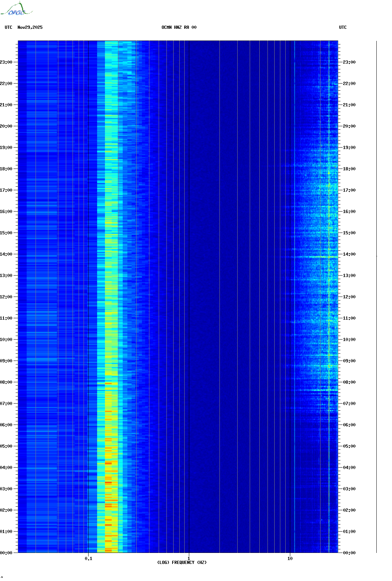Click the 0.1 frequency tick label
This screenshot has width=392, height=581.
click(x=88, y=559)
